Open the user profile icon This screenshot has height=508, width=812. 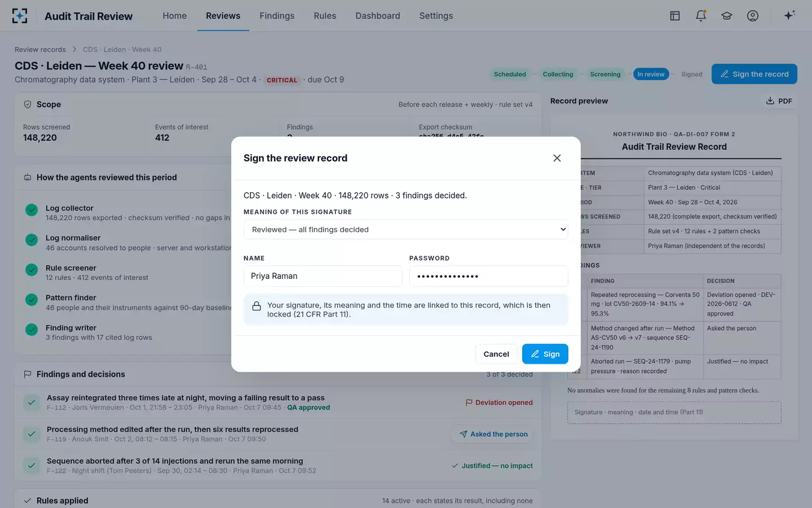click(x=753, y=16)
